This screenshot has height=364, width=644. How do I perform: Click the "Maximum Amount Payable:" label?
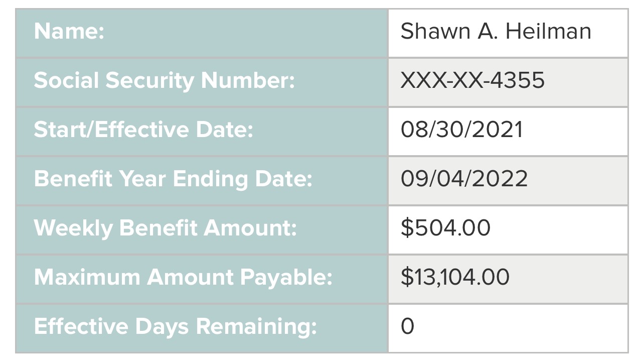[183, 277]
